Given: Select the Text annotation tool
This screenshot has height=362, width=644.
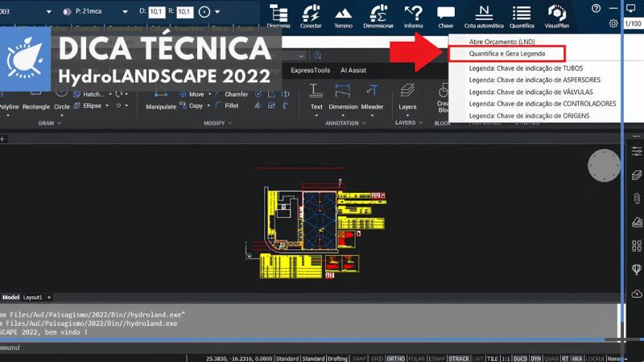Looking at the screenshot, I should (x=316, y=97).
